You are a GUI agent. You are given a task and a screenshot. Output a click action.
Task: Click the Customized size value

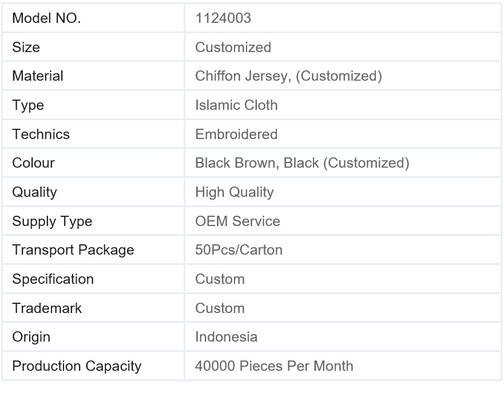coord(233,47)
